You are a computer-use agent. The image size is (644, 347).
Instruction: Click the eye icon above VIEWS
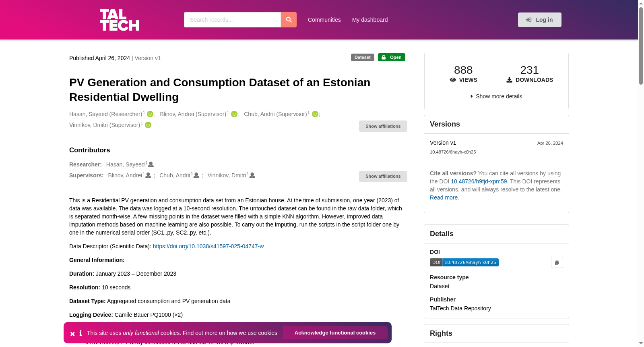(453, 80)
